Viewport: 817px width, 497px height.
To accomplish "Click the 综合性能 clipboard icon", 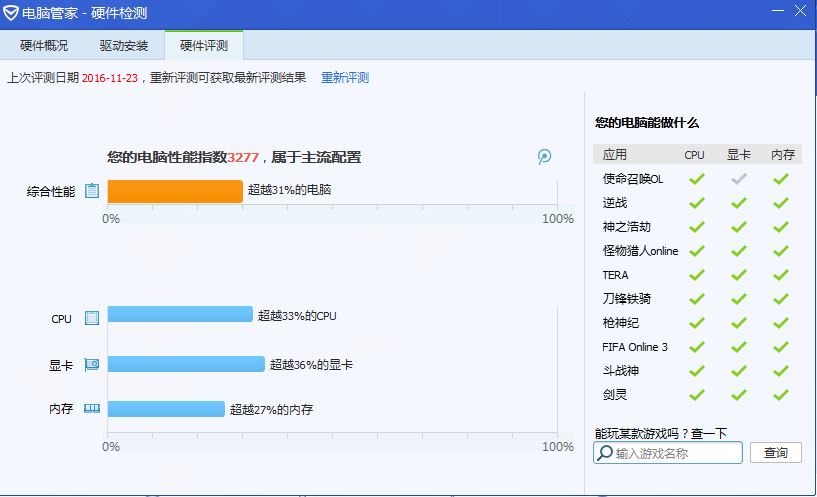I will [92, 191].
